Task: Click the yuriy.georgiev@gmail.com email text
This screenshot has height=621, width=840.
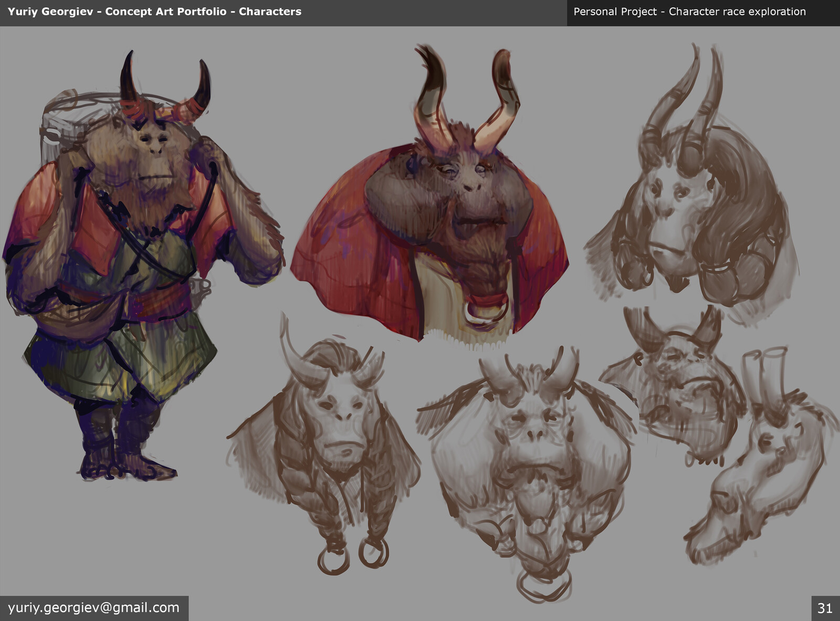Action: (x=93, y=608)
